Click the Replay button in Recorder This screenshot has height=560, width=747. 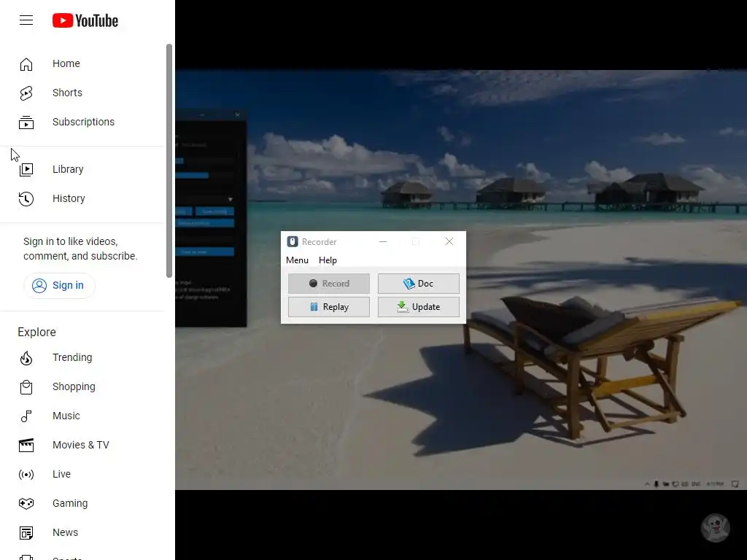click(x=329, y=307)
